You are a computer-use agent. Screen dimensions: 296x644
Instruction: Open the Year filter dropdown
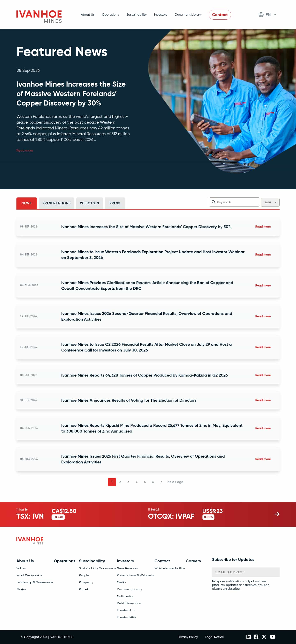click(270, 202)
